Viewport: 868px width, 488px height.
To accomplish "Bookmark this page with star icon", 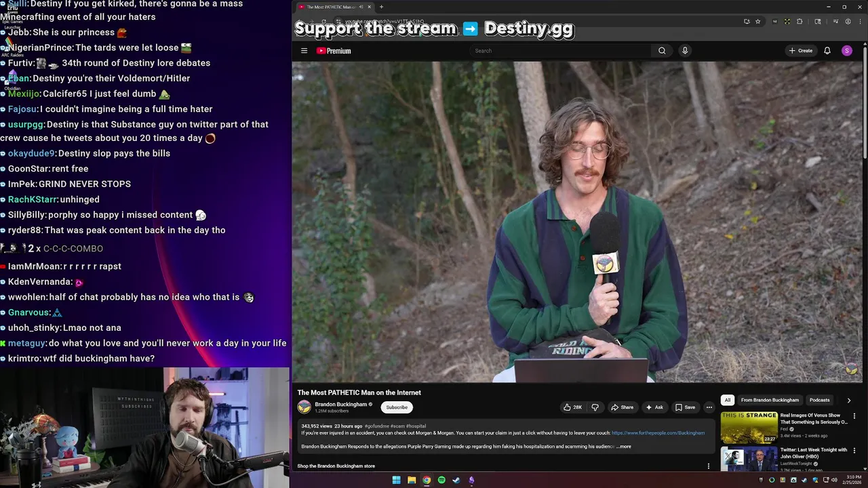I will pyautogui.click(x=758, y=22).
